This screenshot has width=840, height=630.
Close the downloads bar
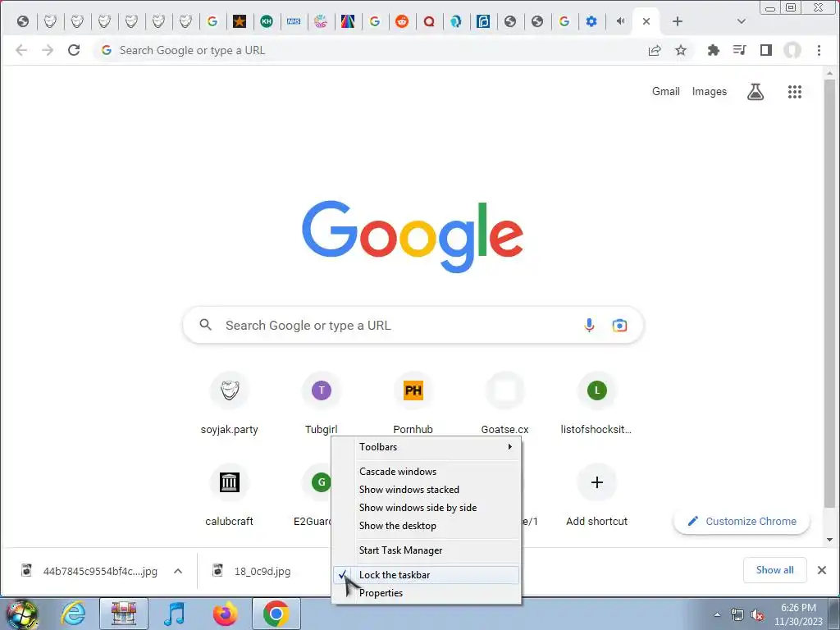point(822,570)
